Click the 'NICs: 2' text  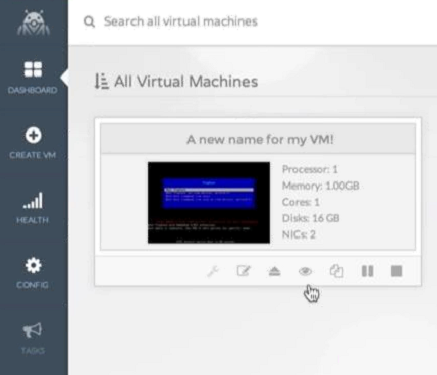point(299,234)
